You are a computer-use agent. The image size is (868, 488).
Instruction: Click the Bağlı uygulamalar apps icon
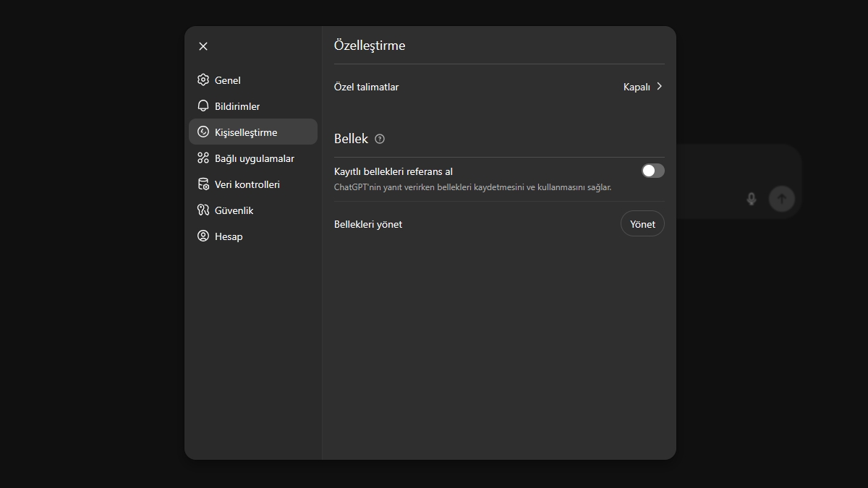click(x=203, y=158)
